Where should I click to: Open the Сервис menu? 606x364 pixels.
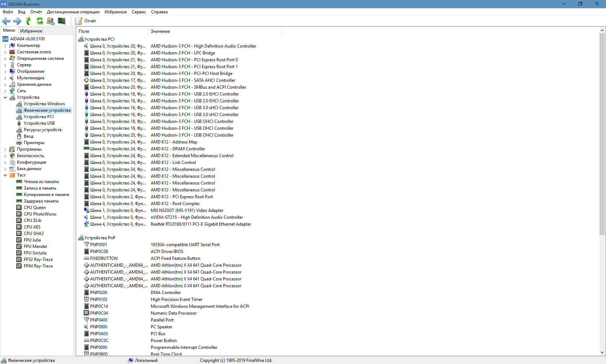(x=139, y=12)
